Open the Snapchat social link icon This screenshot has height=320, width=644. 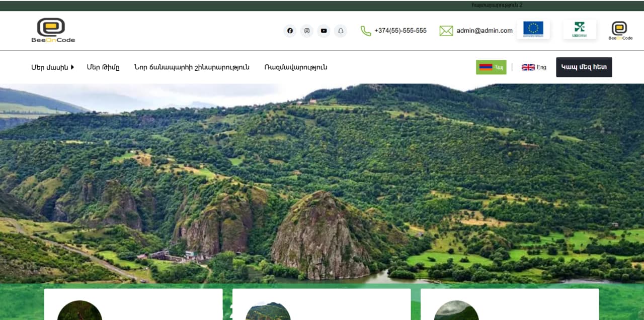pyautogui.click(x=341, y=31)
